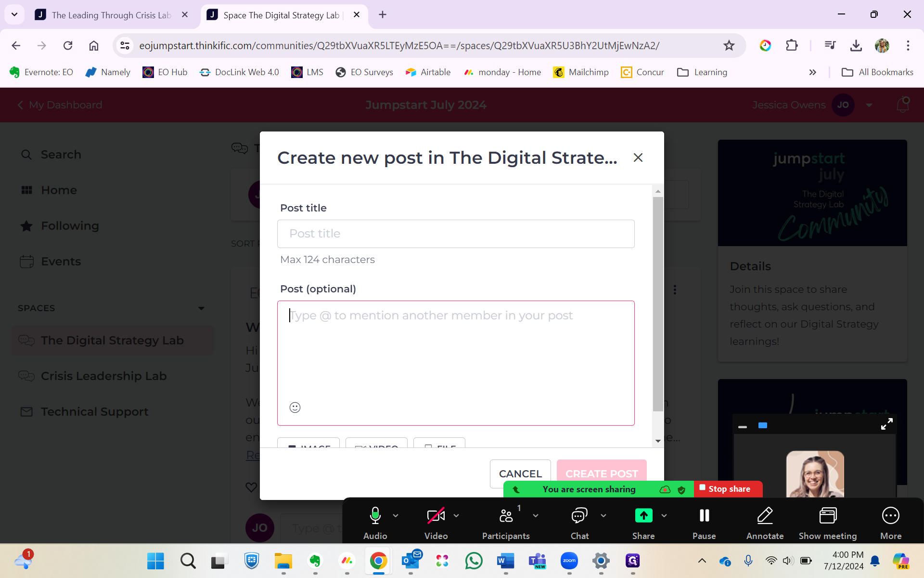The width and height of the screenshot is (924, 578).
Task: Open a new browser tab
Action: pos(383,14)
